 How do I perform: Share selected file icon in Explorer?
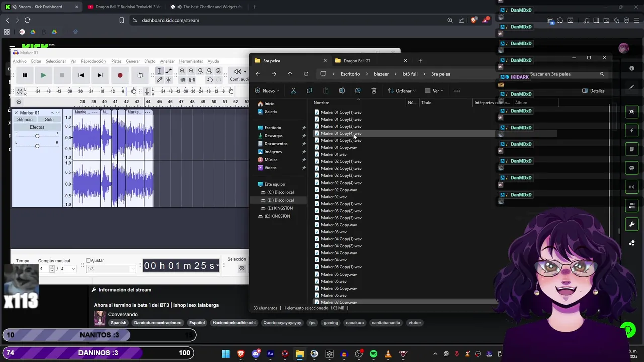(358, 90)
